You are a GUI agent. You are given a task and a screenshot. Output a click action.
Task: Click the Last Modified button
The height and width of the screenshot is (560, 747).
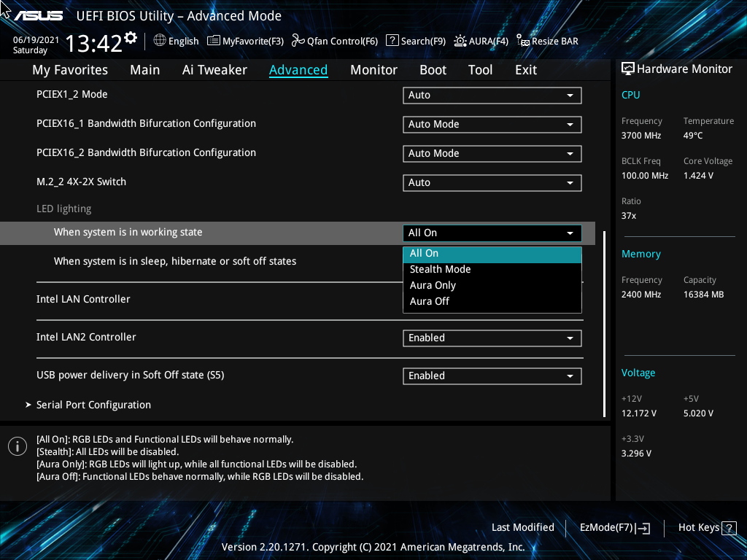coord(522,527)
